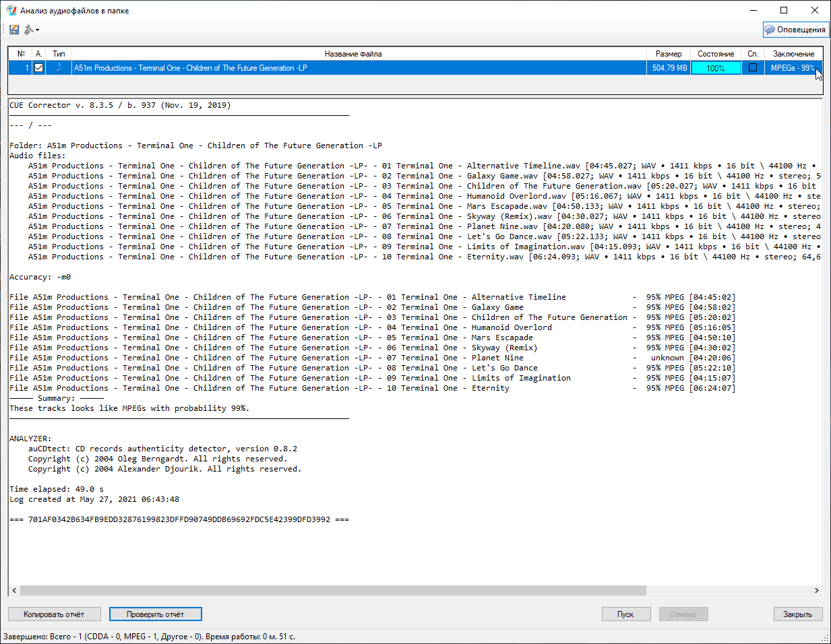Viewport: 831px width, 644px height.
Task: Click the 'Time elapsed: 49.0 s' line
Action: point(57,489)
